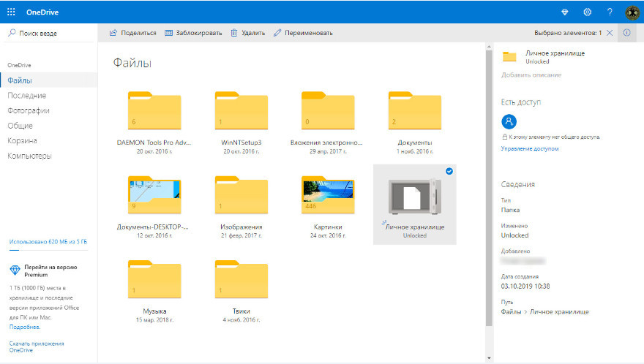
Task: Click the scrollbar down arrow
Action: point(489,359)
